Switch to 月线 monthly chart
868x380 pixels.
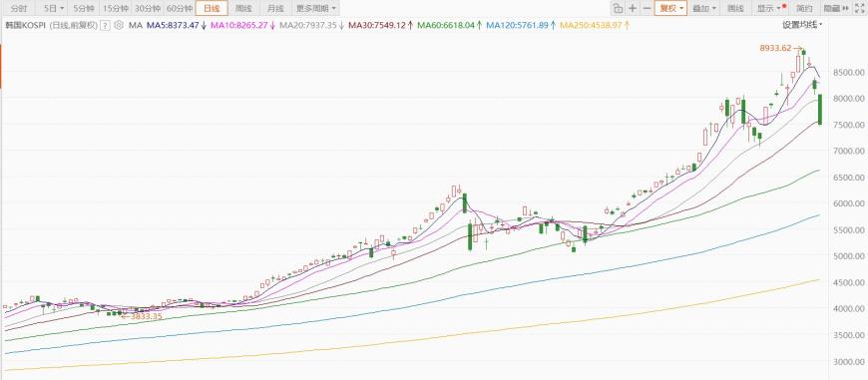point(275,8)
